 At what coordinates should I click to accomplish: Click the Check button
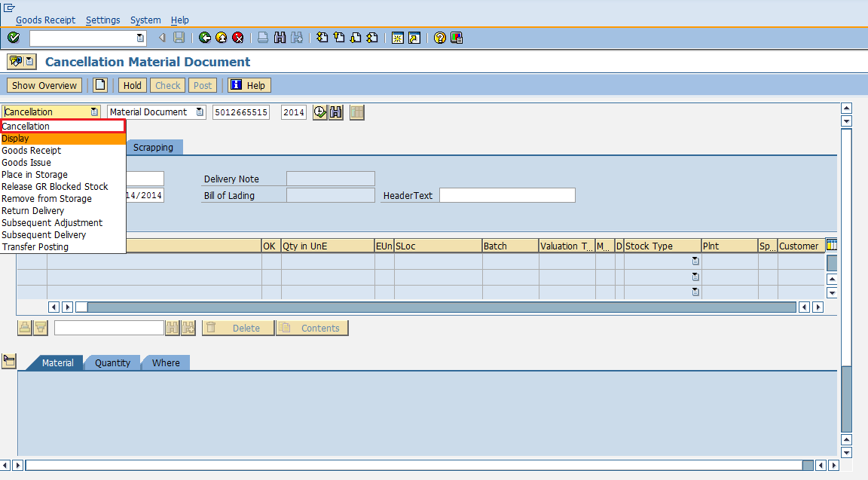[x=168, y=85]
